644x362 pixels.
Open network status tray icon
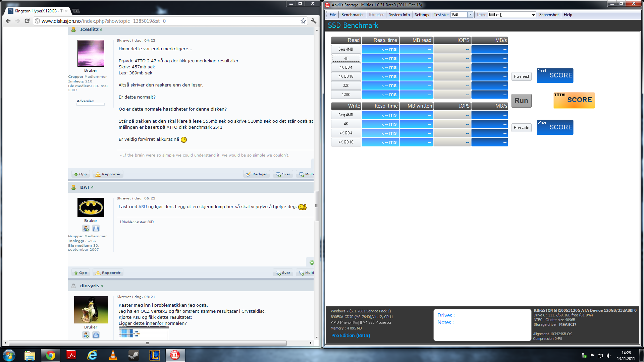(x=600, y=356)
